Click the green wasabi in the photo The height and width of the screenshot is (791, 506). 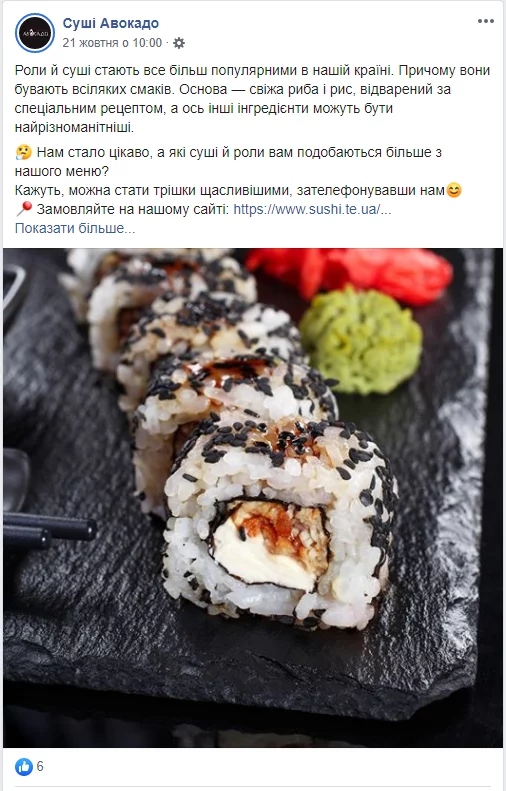(361, 340)
